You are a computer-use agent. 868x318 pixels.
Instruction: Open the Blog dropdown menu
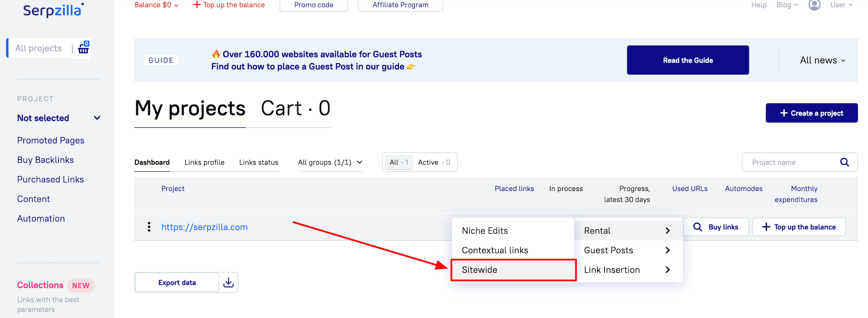tap(787, 5)
